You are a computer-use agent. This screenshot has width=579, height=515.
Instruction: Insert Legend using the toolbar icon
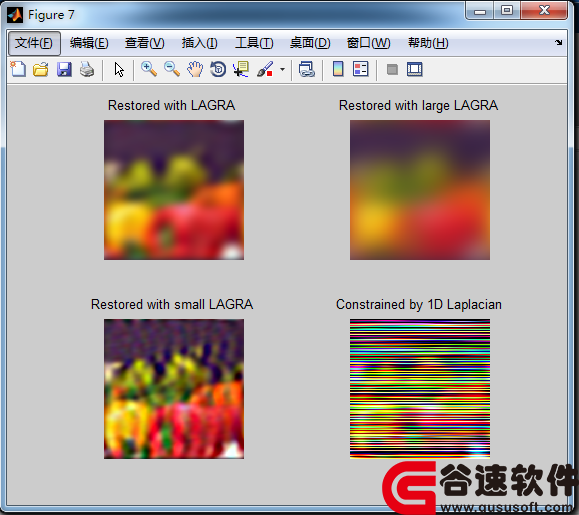click(x=361, y=69)
